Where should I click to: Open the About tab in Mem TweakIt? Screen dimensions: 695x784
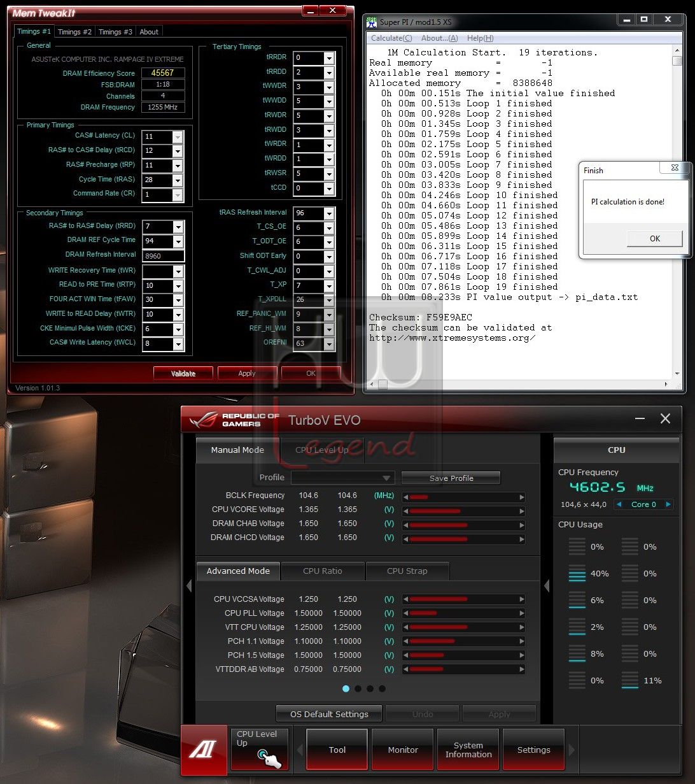pyautogui.click(x=149, y=32)
